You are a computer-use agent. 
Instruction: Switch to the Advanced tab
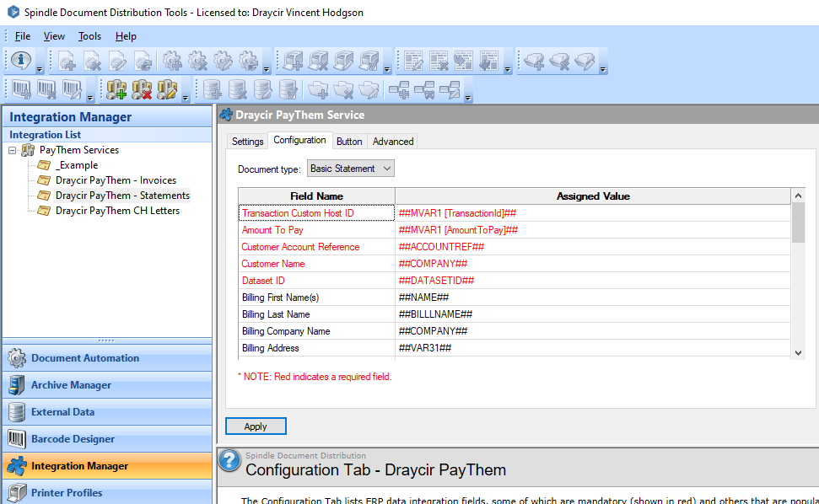tap(393, 142)
